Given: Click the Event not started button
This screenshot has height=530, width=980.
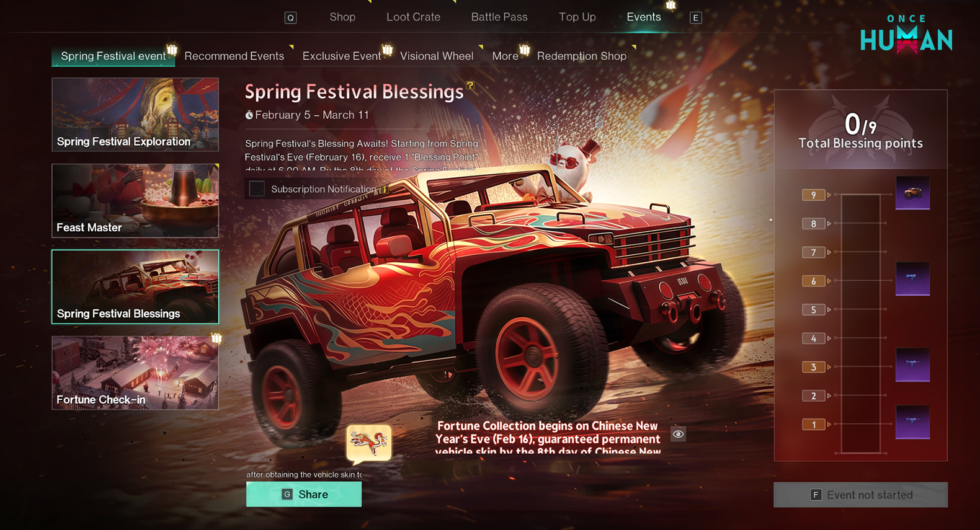Looking at the screenshot, I should tap(860, 495).
